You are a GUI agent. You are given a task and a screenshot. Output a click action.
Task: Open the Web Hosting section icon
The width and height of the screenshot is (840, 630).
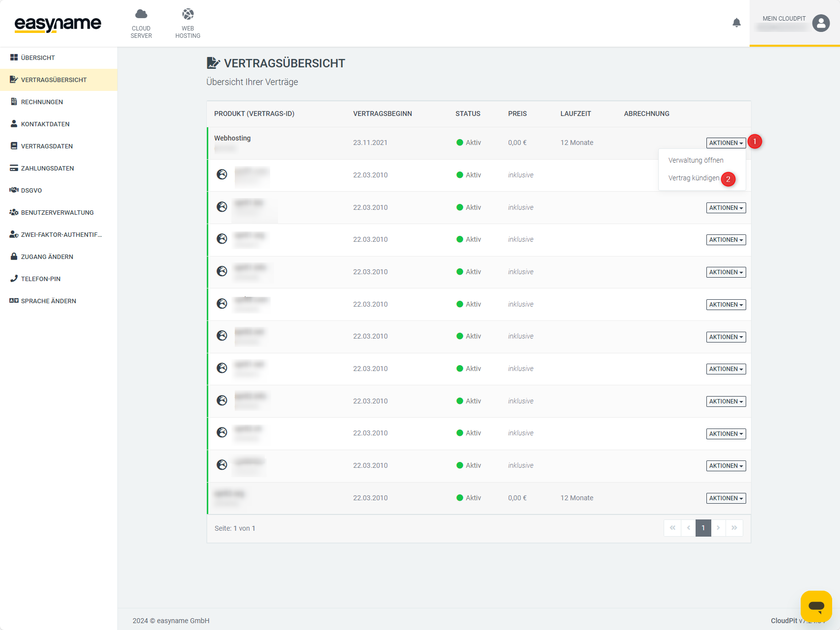pos(188,14)
